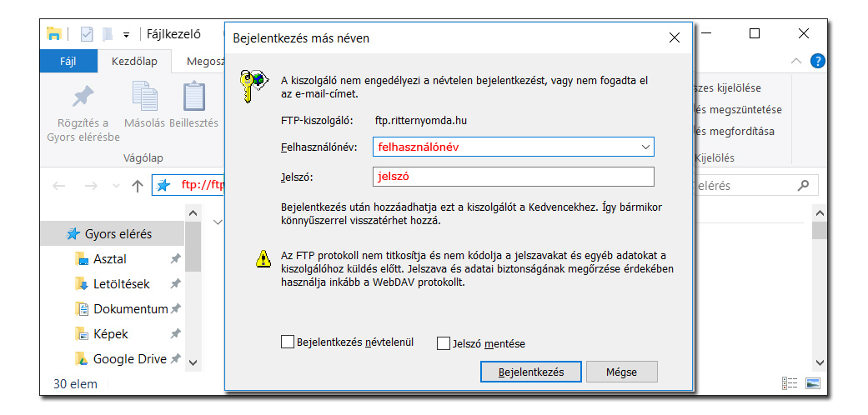
Task: Click navigation pane scroll down arrow
Action: point(193,362)
